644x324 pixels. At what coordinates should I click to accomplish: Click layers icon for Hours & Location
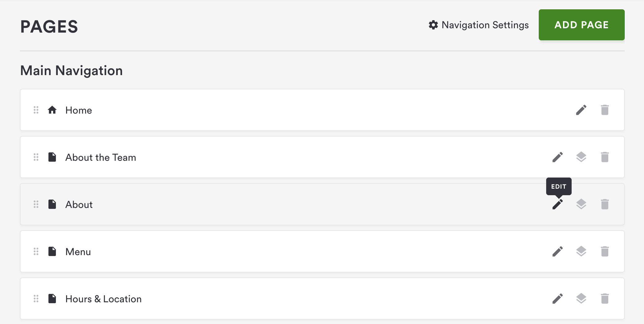coord(581,299)
